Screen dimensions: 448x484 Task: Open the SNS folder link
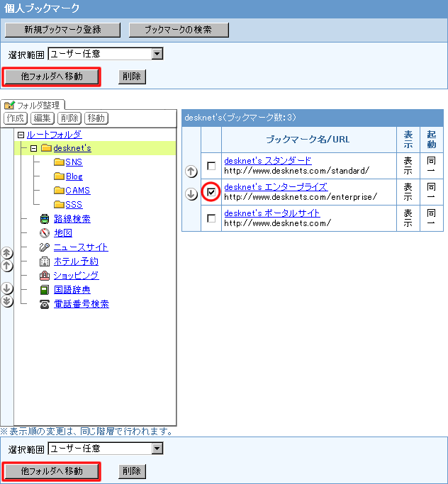tap(74, 162)
